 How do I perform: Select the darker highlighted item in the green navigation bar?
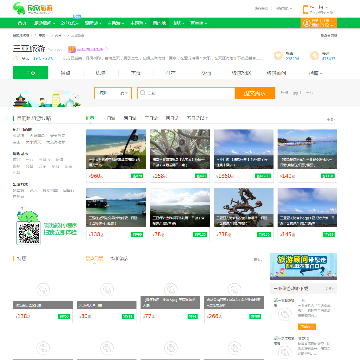(x=159, y=23)
